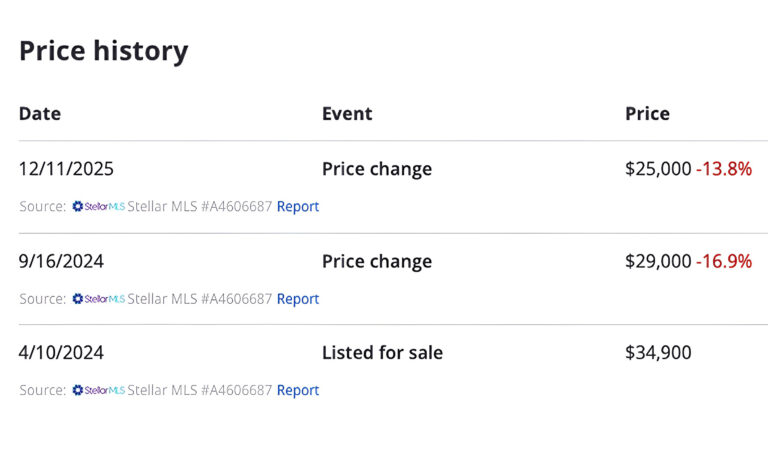This screenshot has height=455, width=768.
Task: Click the -13.8% price drop indicator
Action: 724,169
